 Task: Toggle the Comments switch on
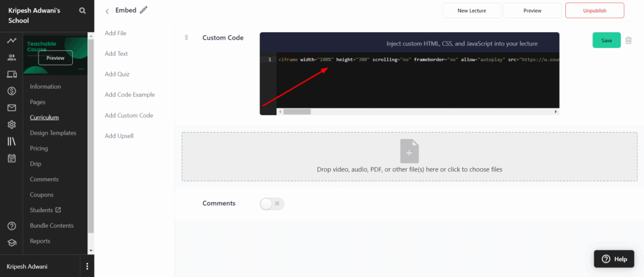[x=272, y=203]
